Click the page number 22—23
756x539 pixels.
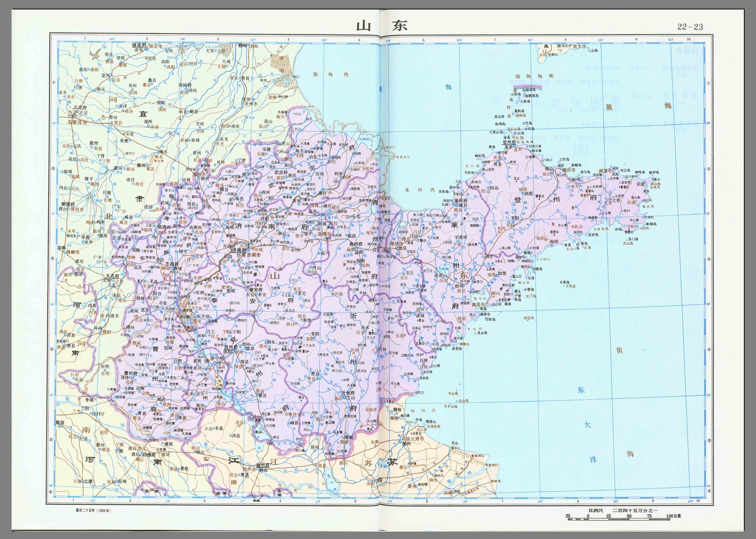[x=690, y=27]
